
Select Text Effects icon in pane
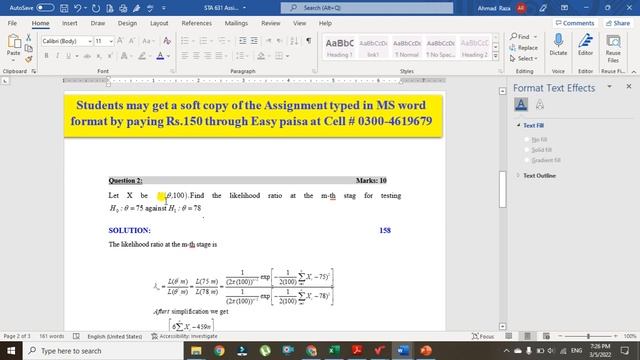click(540, 105)
